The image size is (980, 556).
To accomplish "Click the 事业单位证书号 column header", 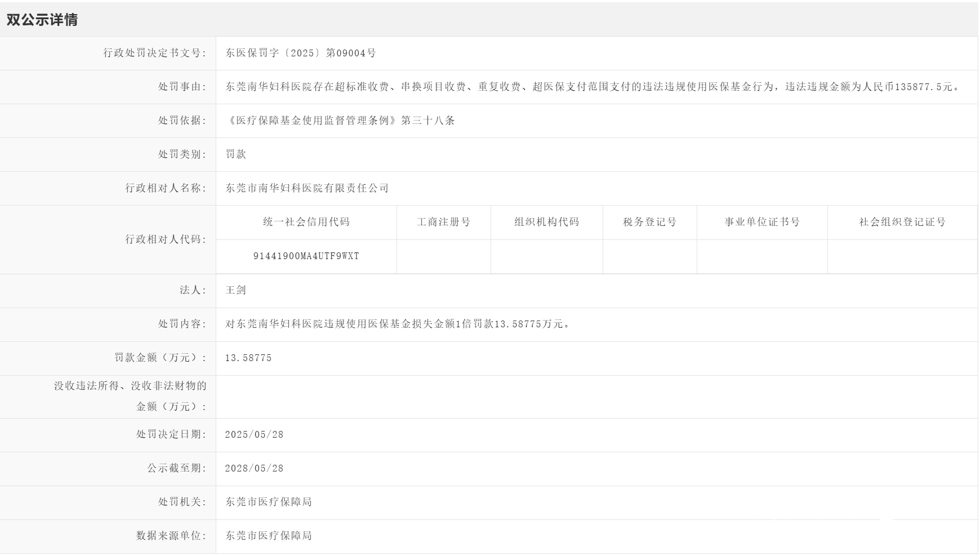I will (x=761, y=222).
